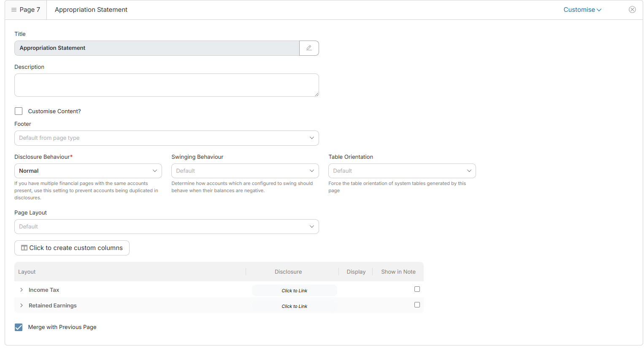
Task: Expand the Income Tax row
Action: (22, 290)
